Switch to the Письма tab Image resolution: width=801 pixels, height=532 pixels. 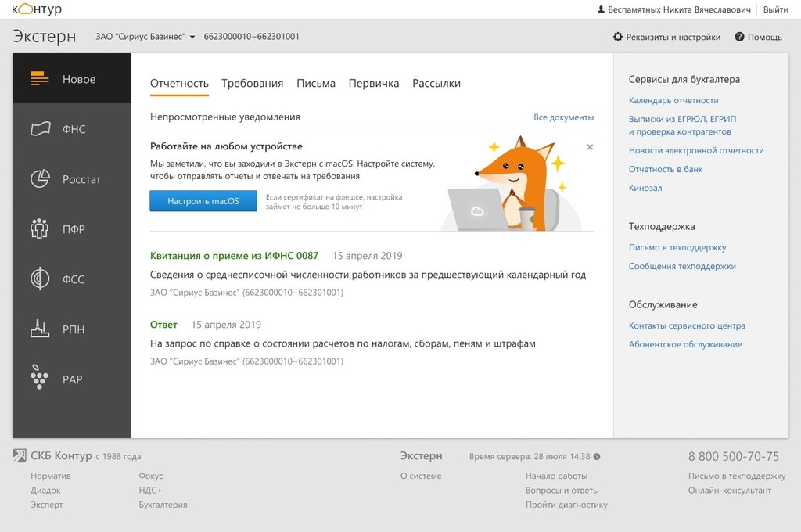[316, 83]
